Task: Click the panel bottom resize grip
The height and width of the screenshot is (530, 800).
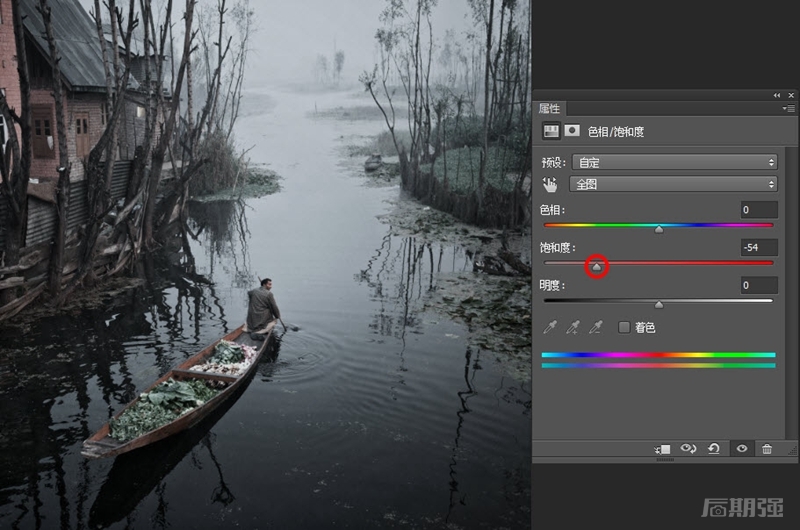Action: click(665, 460)
